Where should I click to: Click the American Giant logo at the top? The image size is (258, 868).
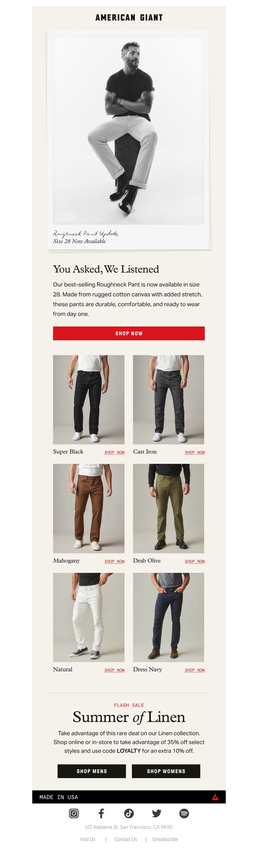(x=129, y=17)
